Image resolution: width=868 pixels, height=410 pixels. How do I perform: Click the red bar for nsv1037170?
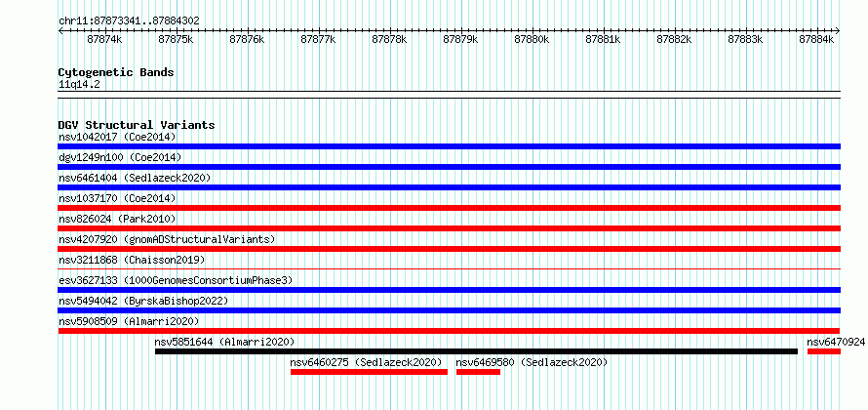click(x=449, y=208)
